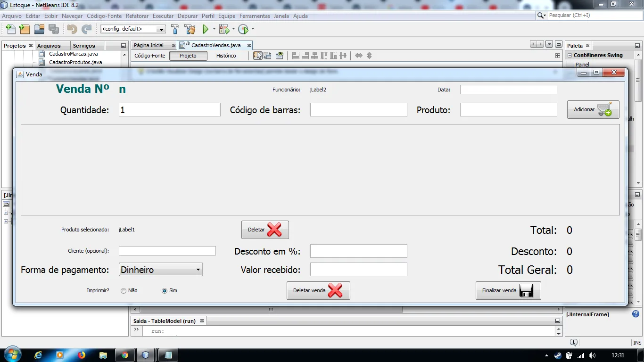The width and height of the screenshot is (644, 362).
Task: Click the Debug Project toolbar icon
Action: pyautogui.click(x=224, y=29)
